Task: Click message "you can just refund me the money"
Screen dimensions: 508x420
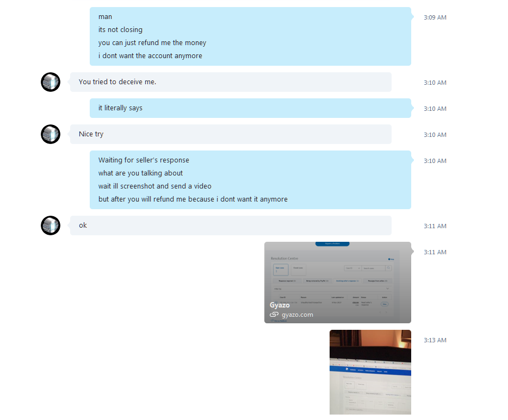Action: (x=152, y=43)
